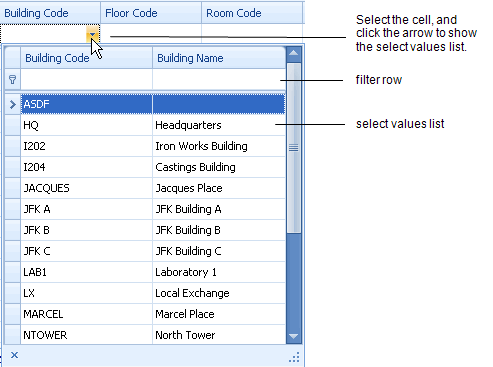The height and width of the screenshot is (367, 493).
Task: Click the Iron Works Building cell
Action: click(x=219, y=146)
